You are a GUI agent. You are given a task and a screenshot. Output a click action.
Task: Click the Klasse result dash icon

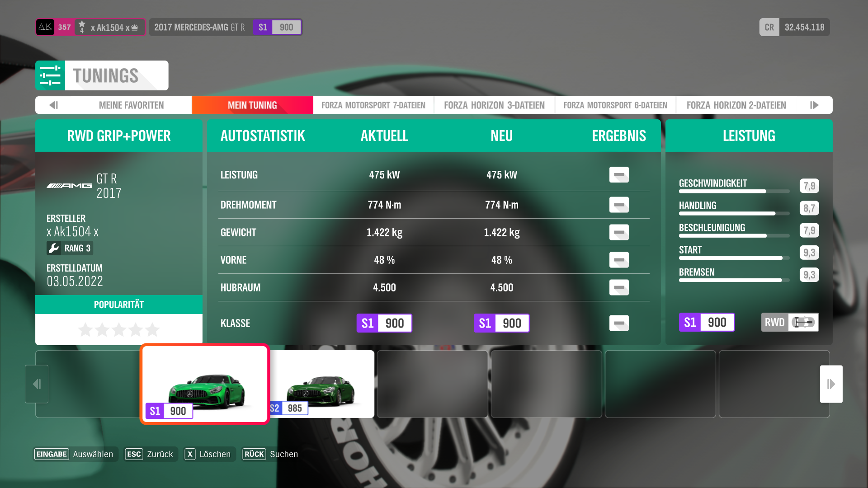pyautogui.click(x=619, y=323)
